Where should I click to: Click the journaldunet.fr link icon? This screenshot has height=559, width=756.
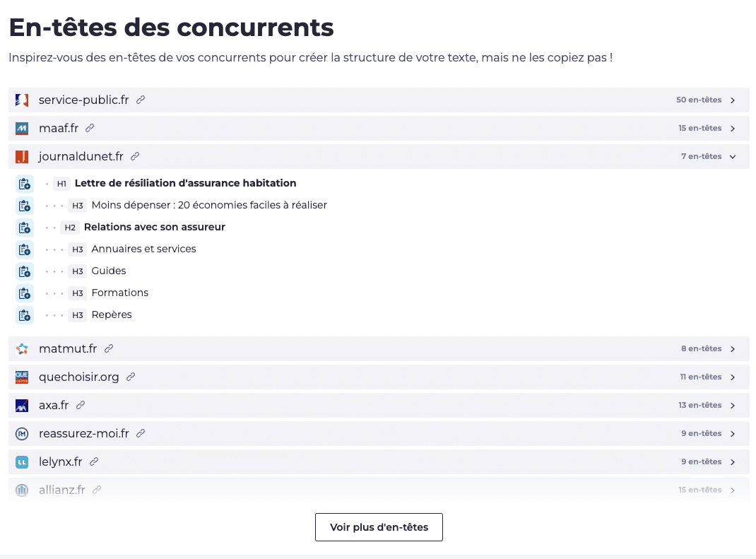point(135,157)
